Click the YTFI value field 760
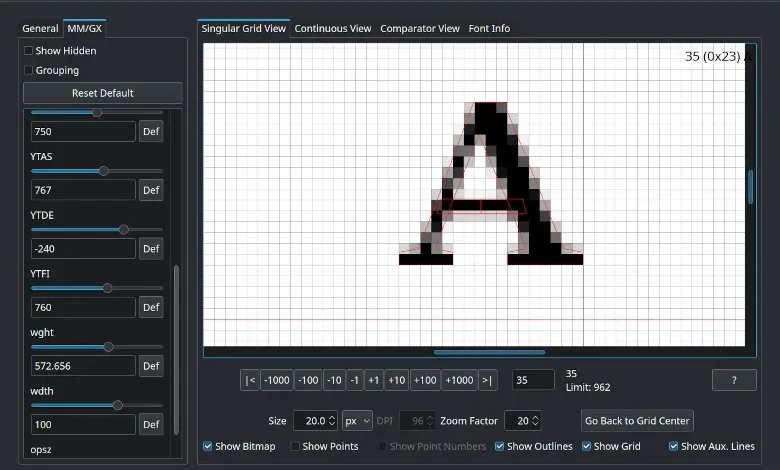The width and height of the screenshot is (780, 470). [83, 307]
